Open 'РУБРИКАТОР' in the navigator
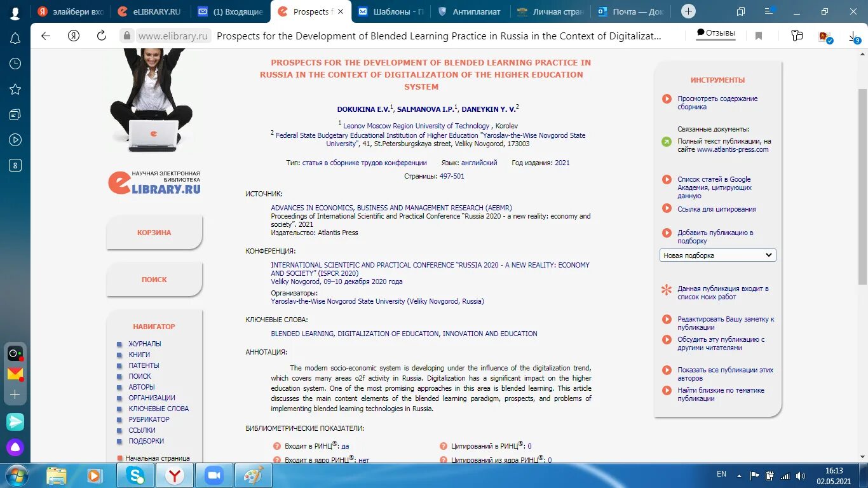Image resolution: width=868 pixels, height=488 pixels. [x=149, y=419]
